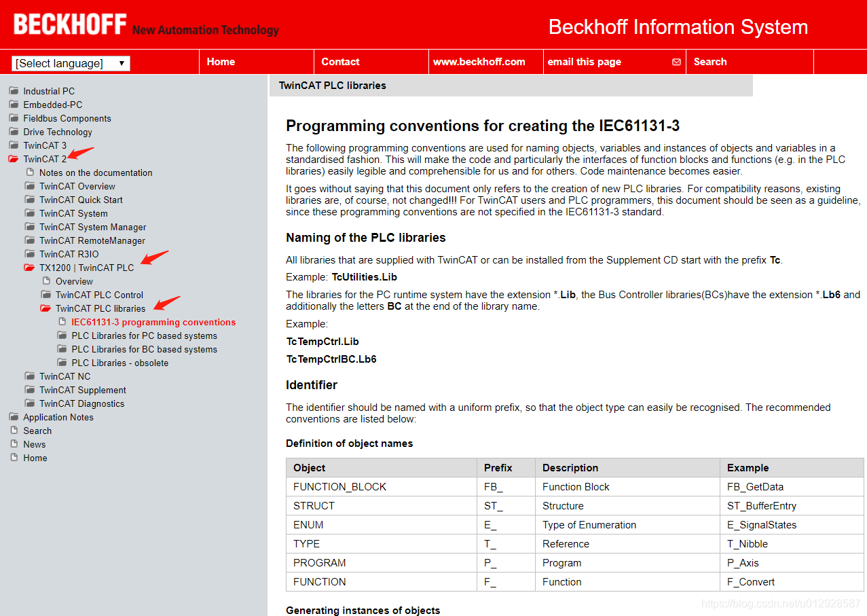Open Search in the top navigation bar
This screenshot has height=616, width=867.
[x=710, y=62]
